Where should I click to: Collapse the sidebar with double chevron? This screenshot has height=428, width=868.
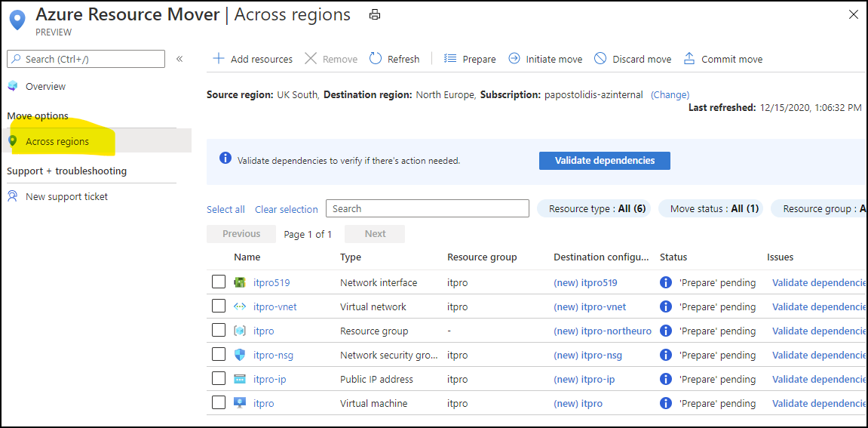(x=179, y=59)
